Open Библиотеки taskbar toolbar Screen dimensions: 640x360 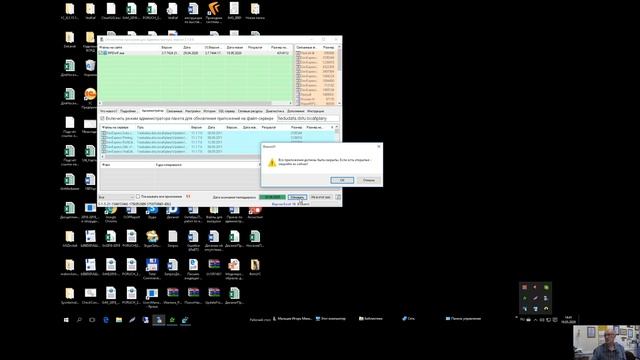tap(371, 318)
